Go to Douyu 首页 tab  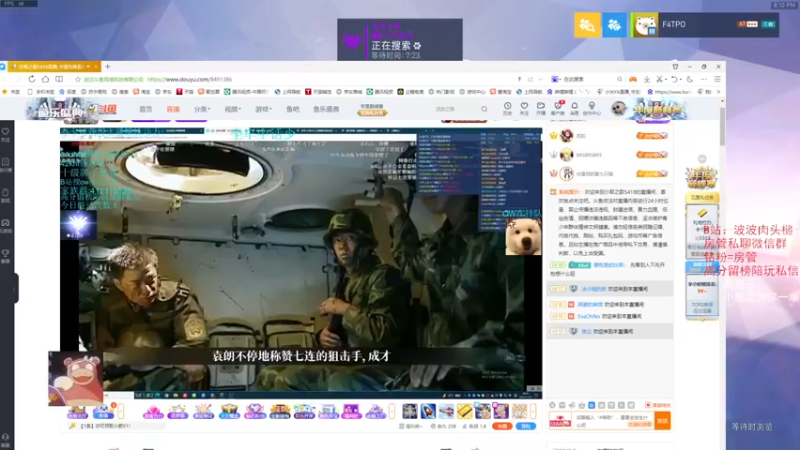(146, 109)
